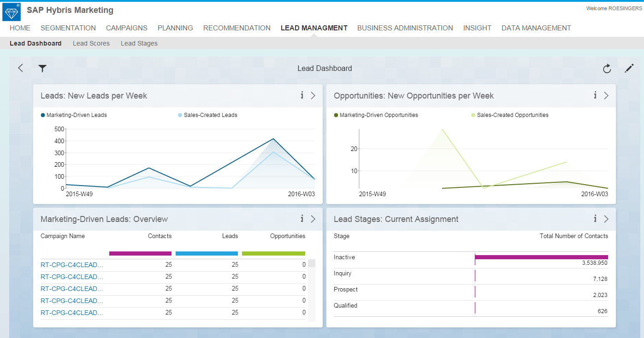Click the 626 contacts value
The image size is (644, 338).
click(603, 311)
